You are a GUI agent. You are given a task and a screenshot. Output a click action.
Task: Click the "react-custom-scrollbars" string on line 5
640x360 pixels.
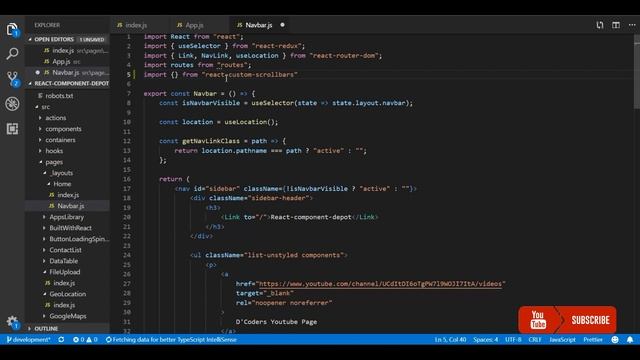pyautogui.click(x=249, y=74)
